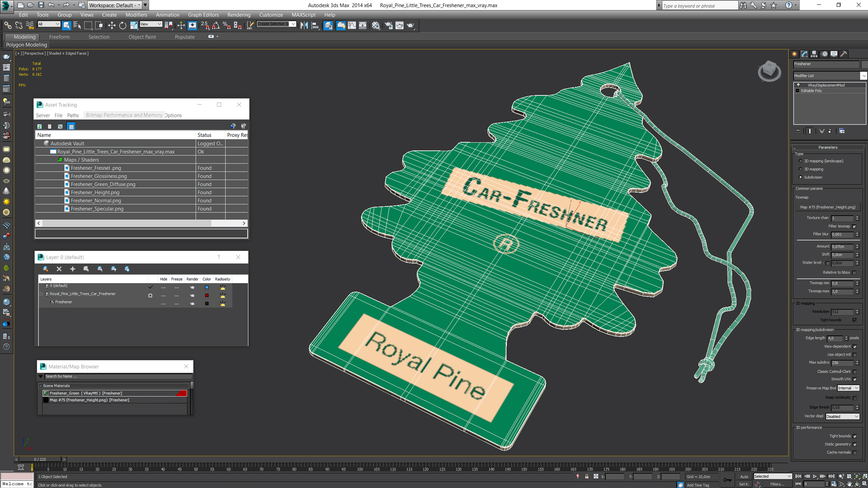Open Curve Editor icon
Screen dimensions: 868x488
352,25
